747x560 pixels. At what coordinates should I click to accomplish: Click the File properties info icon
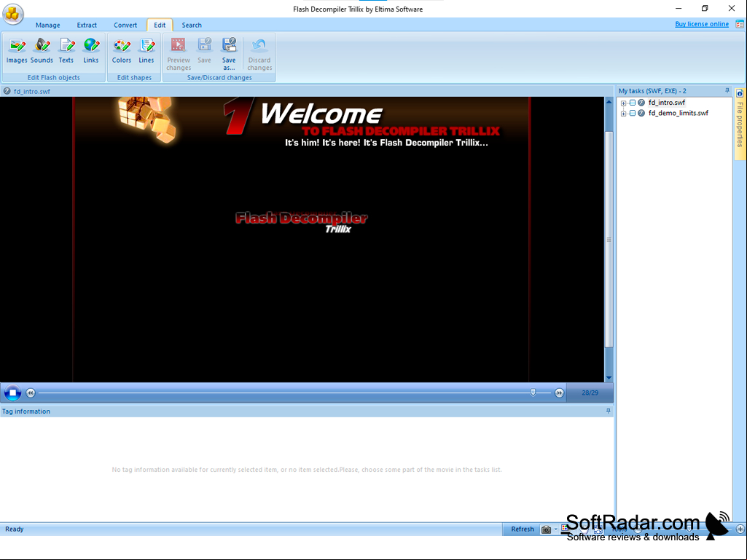(x=740, y=94)
